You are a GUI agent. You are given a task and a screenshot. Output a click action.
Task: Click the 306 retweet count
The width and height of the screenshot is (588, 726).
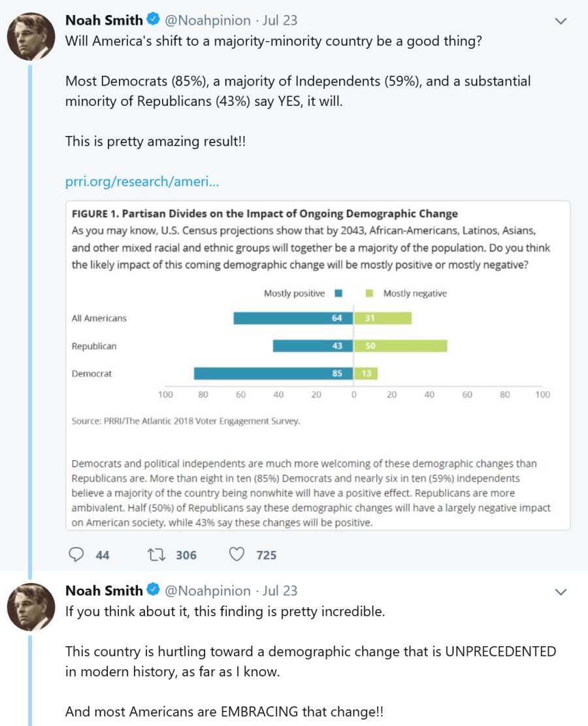click(x=186, y=555)
